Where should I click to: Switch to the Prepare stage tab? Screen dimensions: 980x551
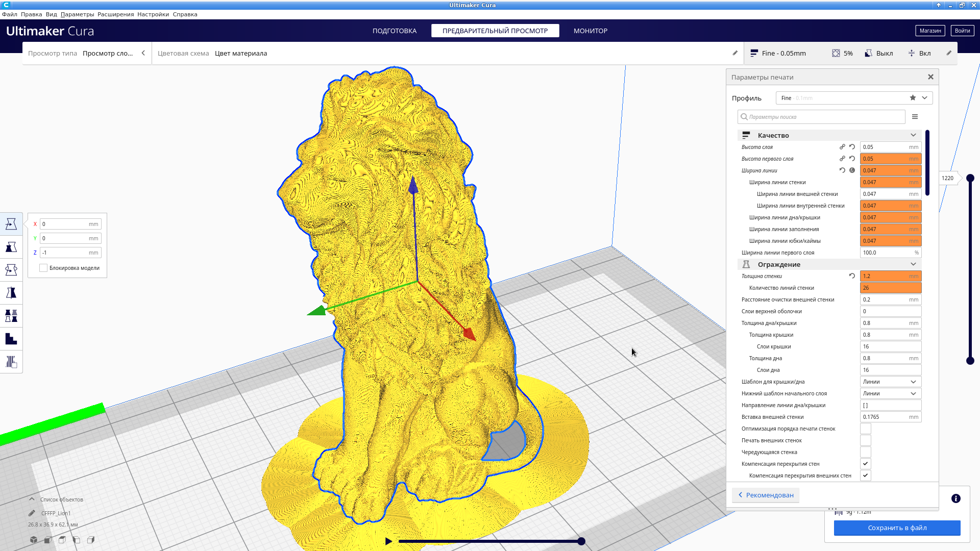pyautogui.click(x=394, y=31)
